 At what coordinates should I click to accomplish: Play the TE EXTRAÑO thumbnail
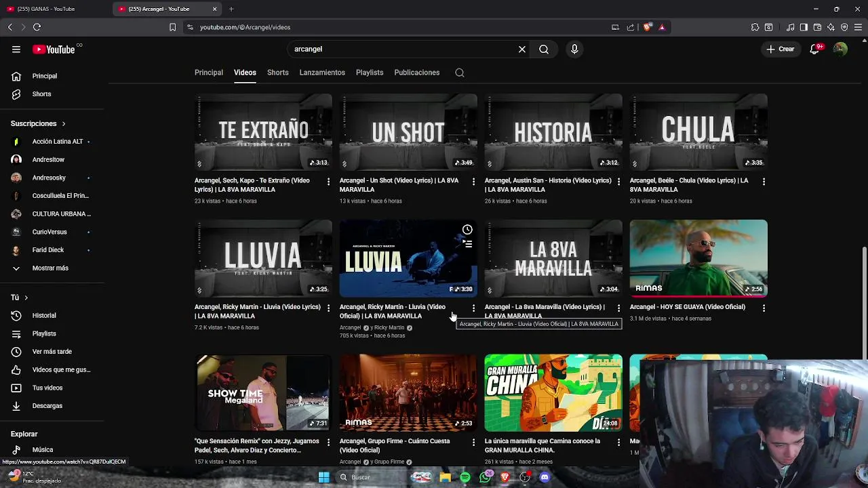click(x=263, y=132)
